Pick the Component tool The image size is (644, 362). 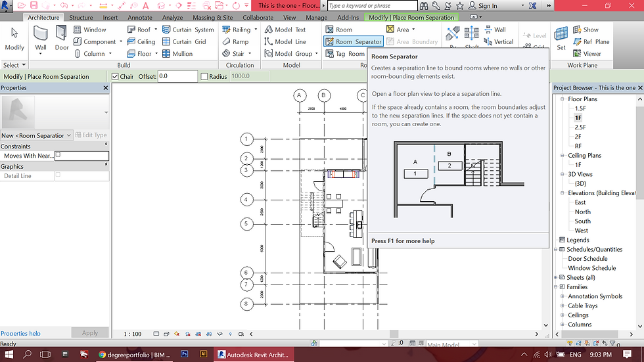coord(95,41)
